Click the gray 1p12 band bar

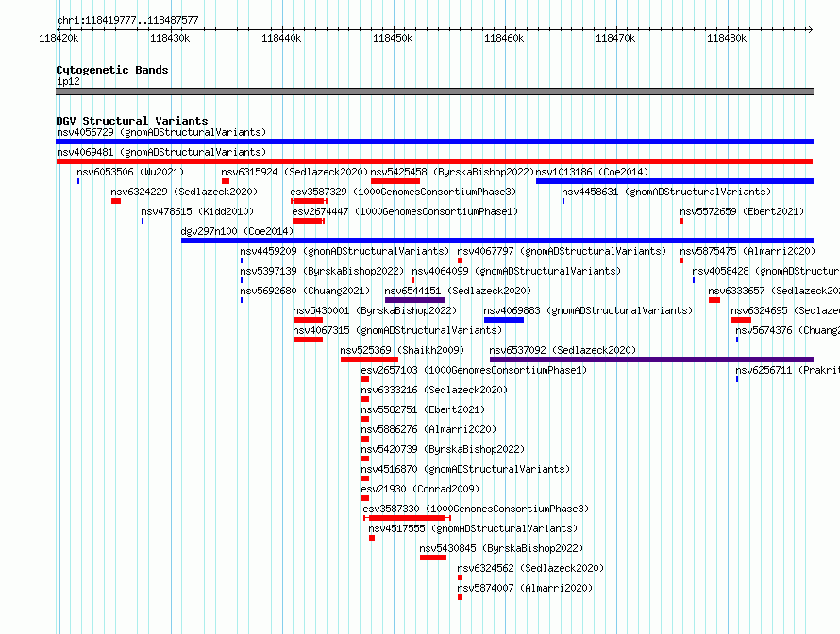(x=434, y=92)
